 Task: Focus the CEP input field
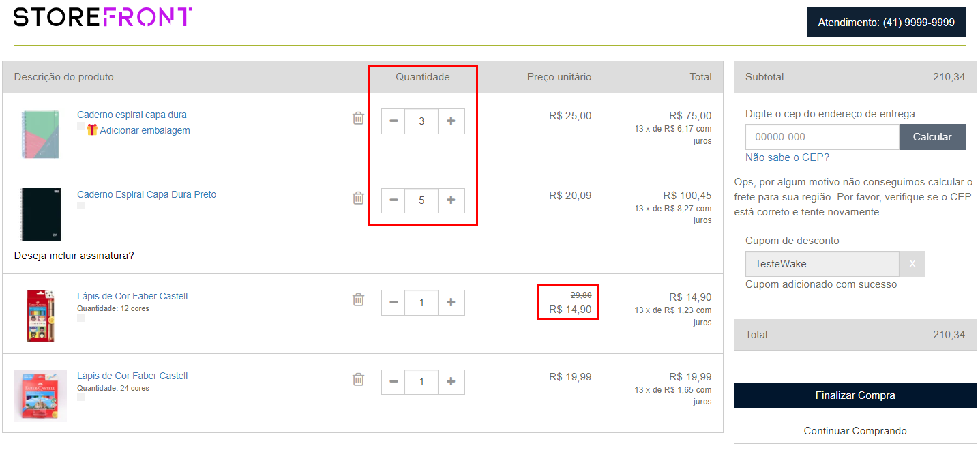(x=822, y=137)
